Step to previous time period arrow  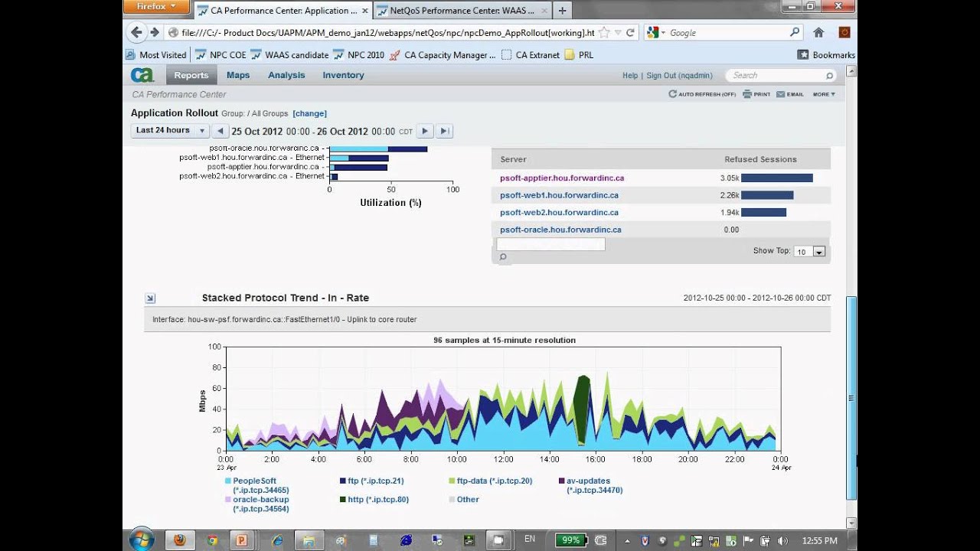(220, 131)
